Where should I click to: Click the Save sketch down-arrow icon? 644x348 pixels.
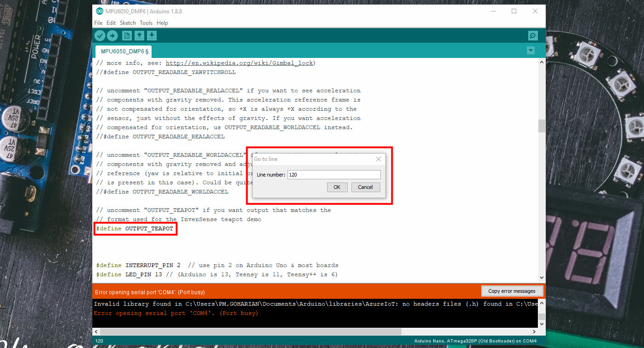pos(152,36)
